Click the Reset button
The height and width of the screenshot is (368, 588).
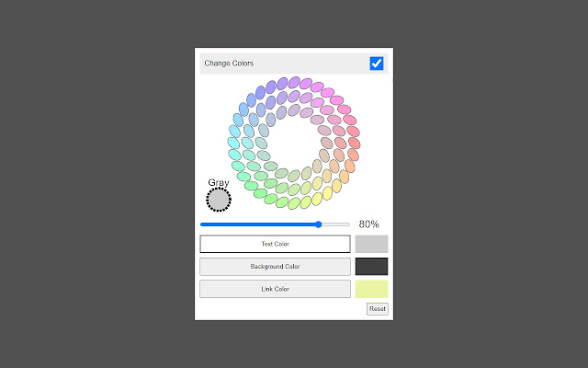pos(378,309)
